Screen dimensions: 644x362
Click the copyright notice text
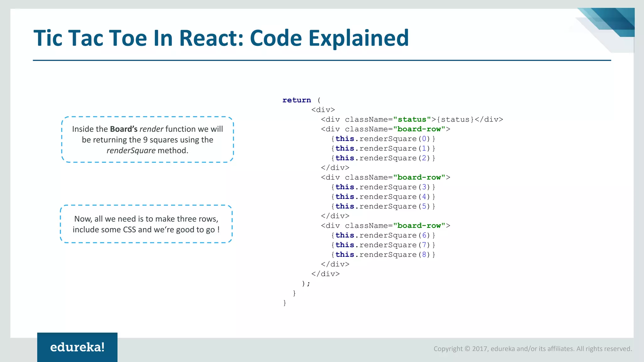(532, 348)
